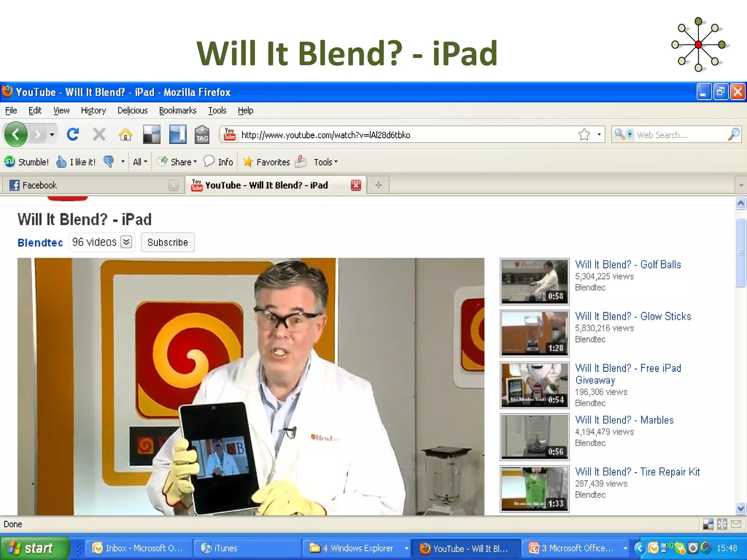This screenshot has width=747, height=560.
Task: Open the Bookmarks menu
Action: coord(178,110)
